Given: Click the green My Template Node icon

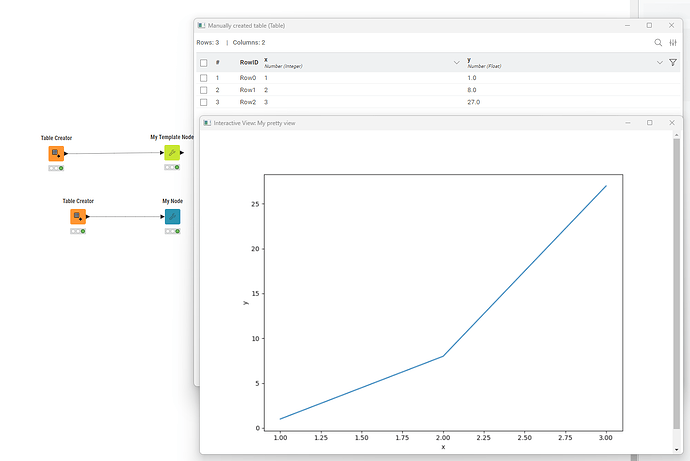Looking at the screenshot, I should coord(172,153).
